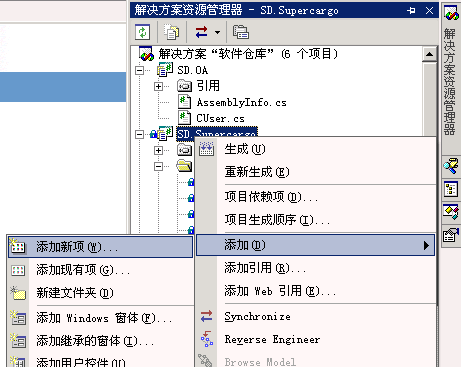Click the Copy Project toolbar icon
This screenshot has height=367, width=462.
pyautogui.click(x=171, y=32)
